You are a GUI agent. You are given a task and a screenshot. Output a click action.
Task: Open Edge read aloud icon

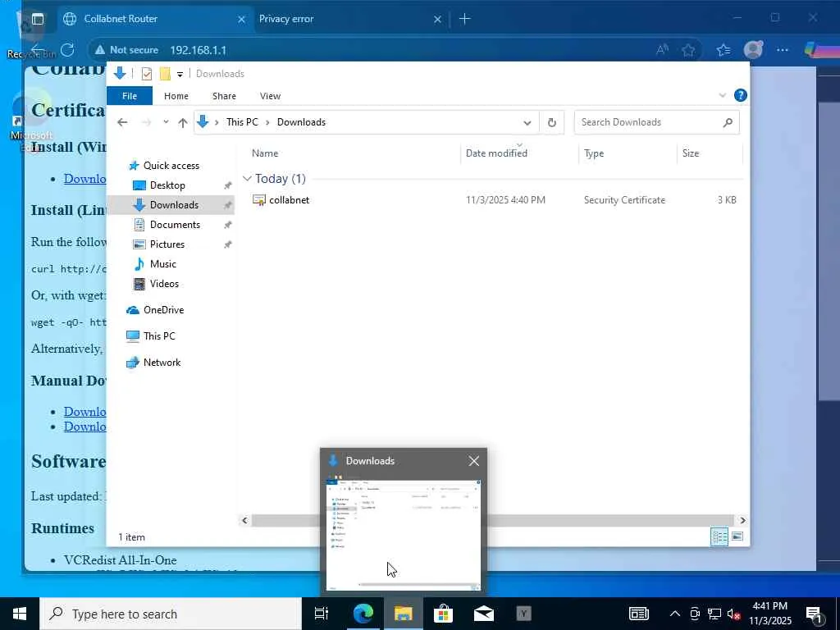click(662, 50)
